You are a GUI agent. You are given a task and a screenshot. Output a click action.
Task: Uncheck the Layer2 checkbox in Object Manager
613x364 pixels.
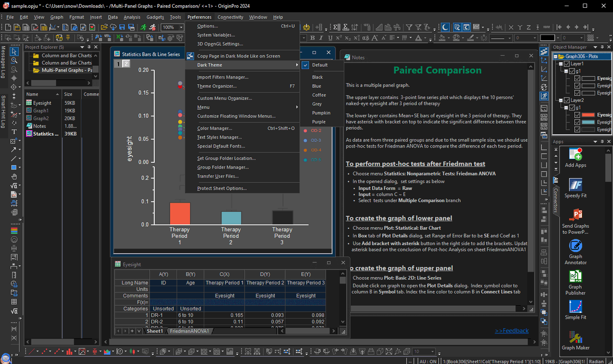(x=567, y=101)
